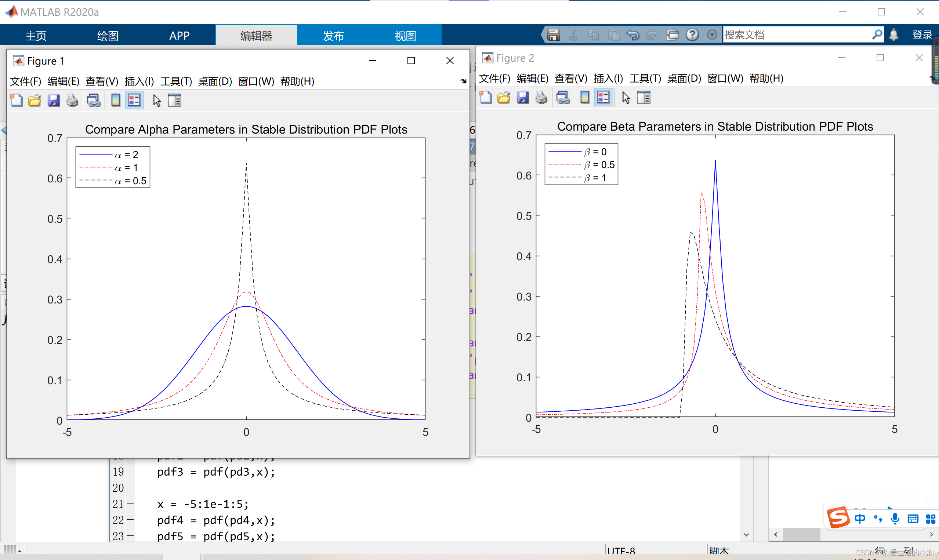Toggle legend icon in Figure 2 toolbar
939x560 pixels.
click(603, 97)
